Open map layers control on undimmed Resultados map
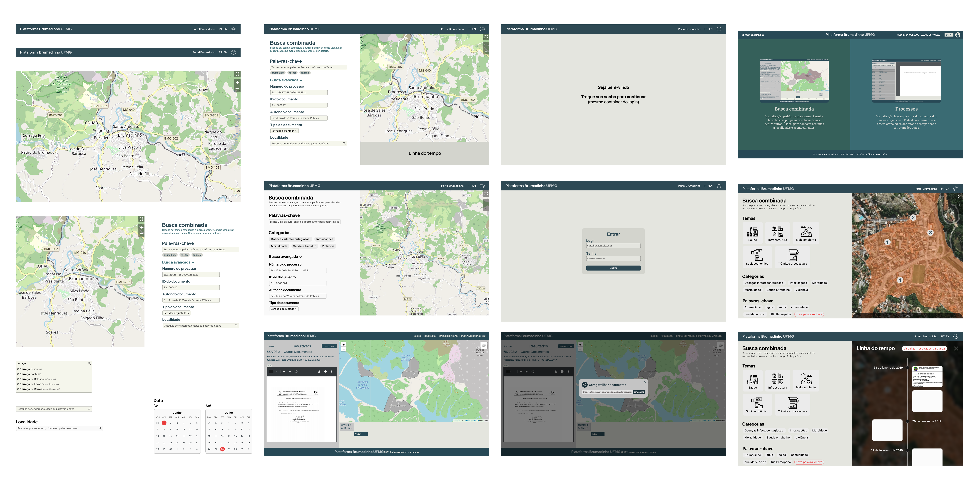The height and width of the screenshot is (495, 980). click(484, 345)
